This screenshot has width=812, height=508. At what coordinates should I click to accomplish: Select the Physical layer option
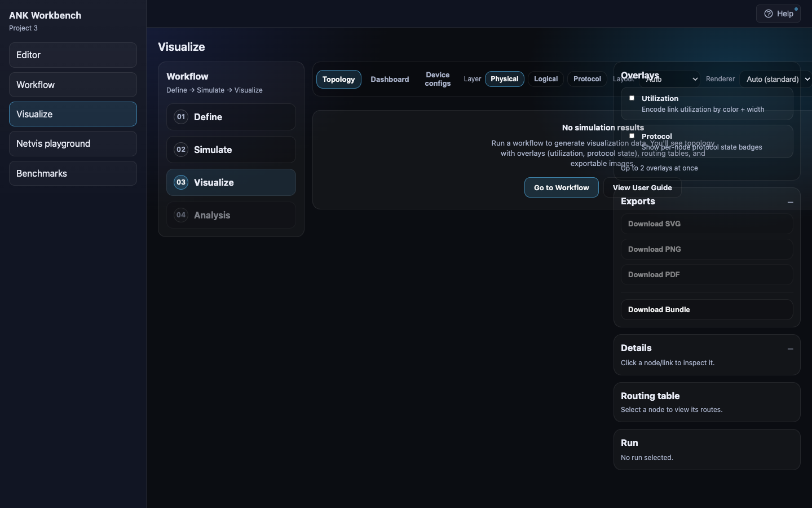(504, 79)
